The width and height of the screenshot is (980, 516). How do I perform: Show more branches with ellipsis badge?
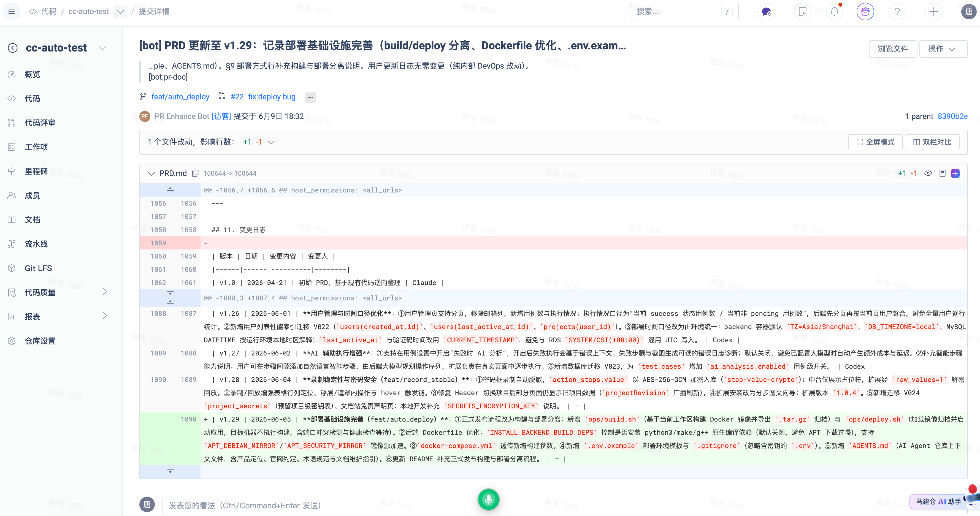click(x=310, y=97)
